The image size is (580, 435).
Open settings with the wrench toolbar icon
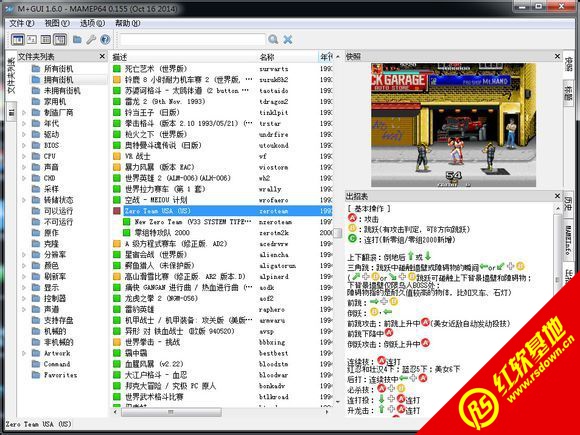click(91, 39)
